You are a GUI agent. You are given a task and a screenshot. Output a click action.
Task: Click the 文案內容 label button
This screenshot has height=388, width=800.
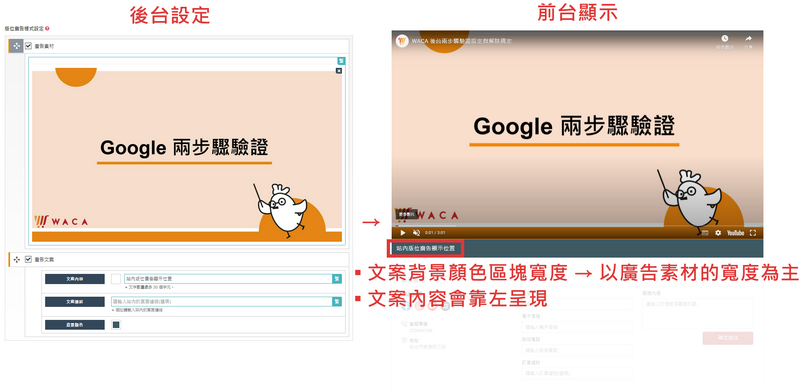click(x=74, y=279)
